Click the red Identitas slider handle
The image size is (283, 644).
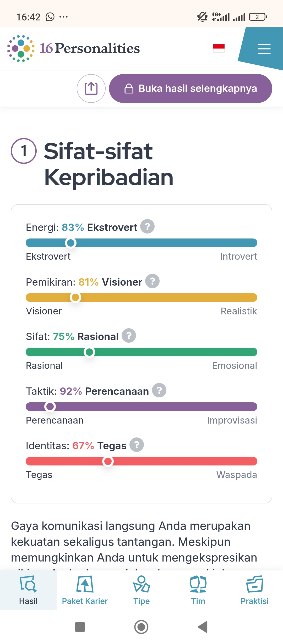108,461
